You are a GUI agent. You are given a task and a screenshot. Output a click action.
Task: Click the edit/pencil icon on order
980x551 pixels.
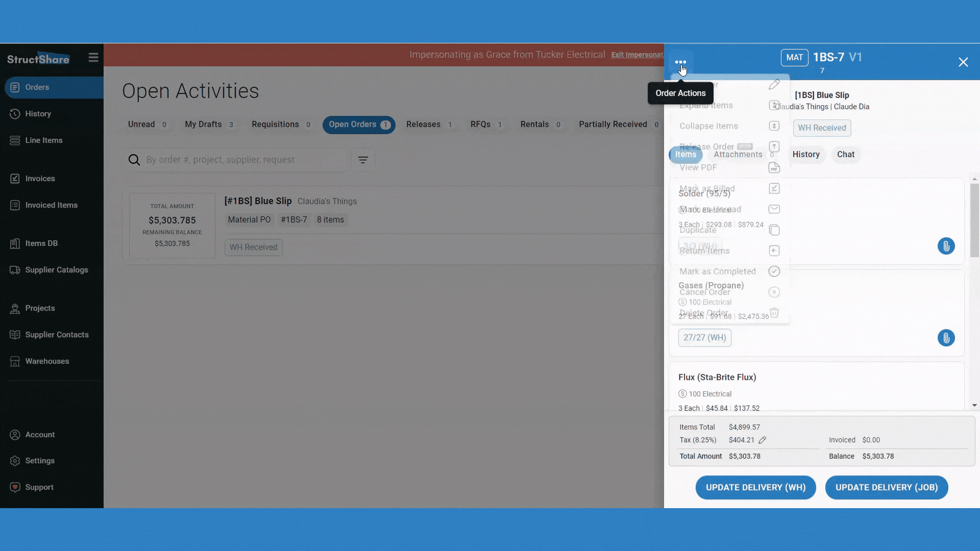click(x=775, y=84)
